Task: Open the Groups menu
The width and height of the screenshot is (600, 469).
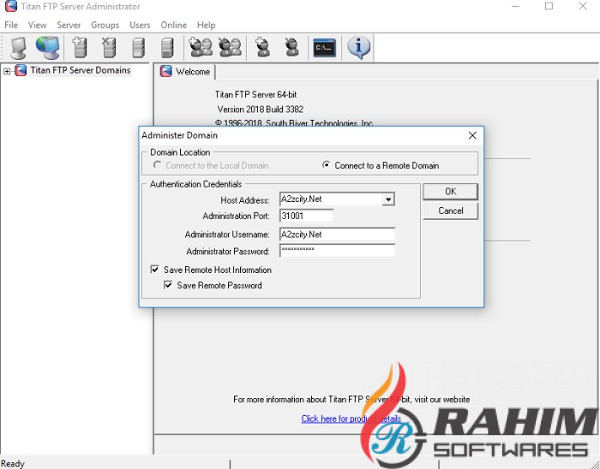Action: pos(105,25)
